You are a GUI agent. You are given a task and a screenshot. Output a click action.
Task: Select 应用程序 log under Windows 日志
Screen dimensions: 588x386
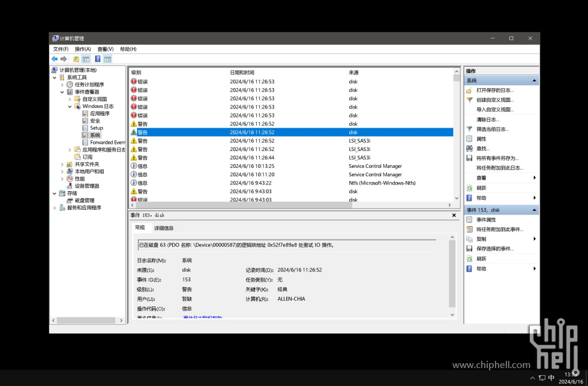pyautogui.click(x=100, y=113)
